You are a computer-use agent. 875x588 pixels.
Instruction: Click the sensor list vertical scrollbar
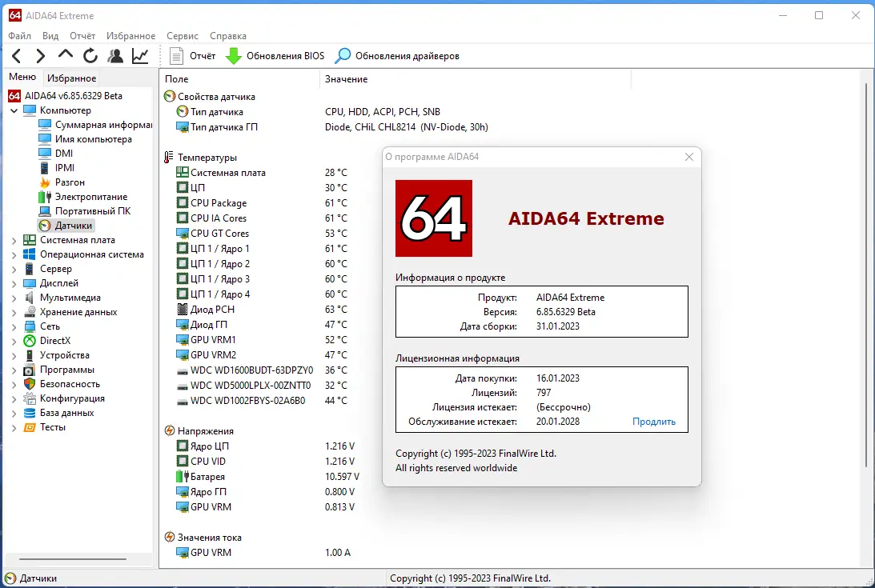pos(867,274)
